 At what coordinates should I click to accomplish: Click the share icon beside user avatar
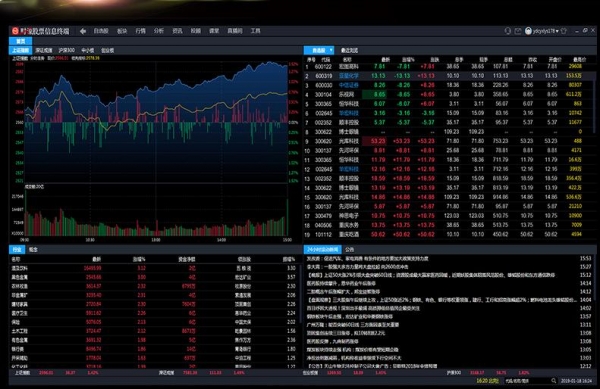pos(518,31)
